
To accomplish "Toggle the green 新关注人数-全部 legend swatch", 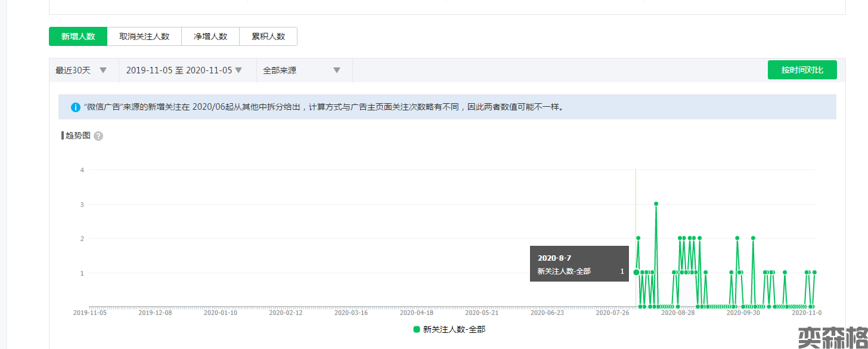I will click(x=417, y=329).
